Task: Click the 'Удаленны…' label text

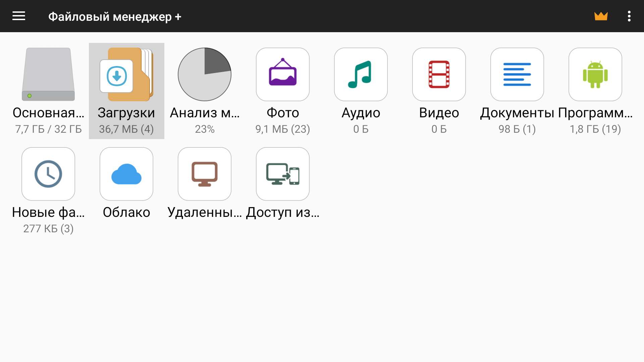Action: tap(205, 213)
